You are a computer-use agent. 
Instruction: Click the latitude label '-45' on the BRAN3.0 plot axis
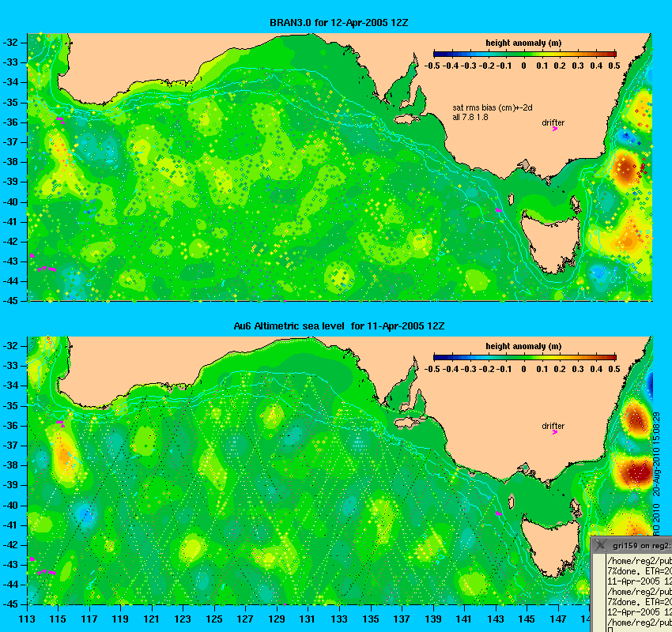(10, 300)
